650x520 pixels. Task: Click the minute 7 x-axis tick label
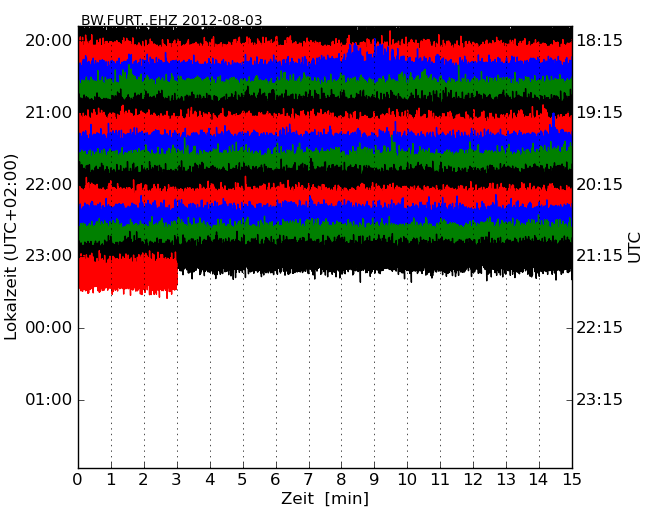tap(308, 480)
